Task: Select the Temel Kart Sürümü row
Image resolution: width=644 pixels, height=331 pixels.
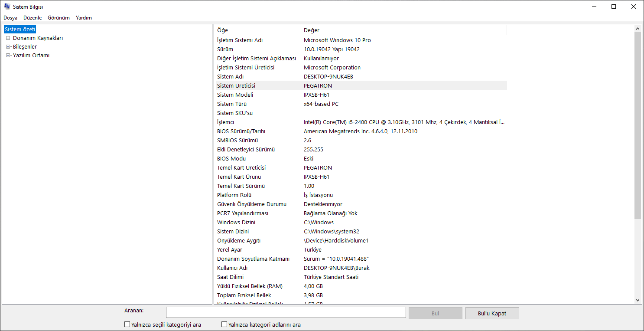Action: coord(361,186)
